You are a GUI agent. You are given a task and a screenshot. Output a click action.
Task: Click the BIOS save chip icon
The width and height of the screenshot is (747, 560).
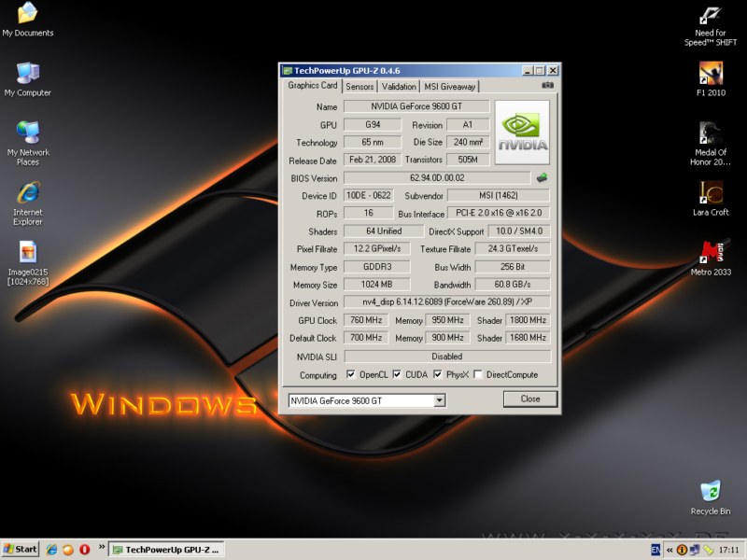coord(542,177)
